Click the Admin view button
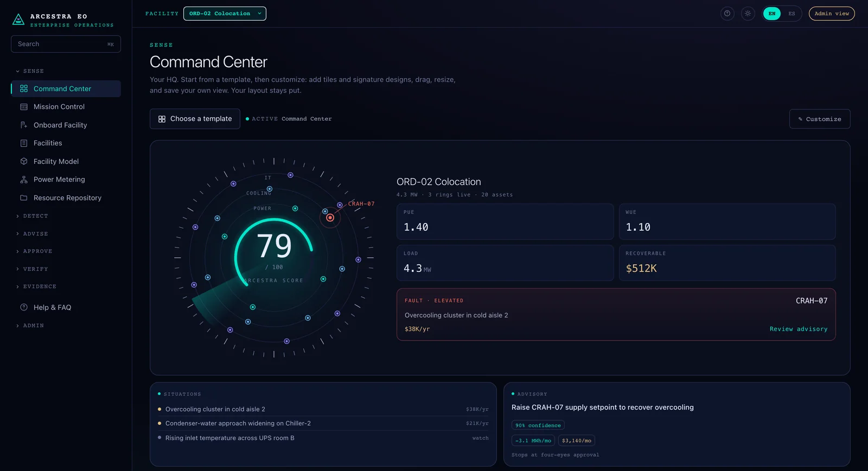This screenshot has width=868, height=471. point(832,14)
